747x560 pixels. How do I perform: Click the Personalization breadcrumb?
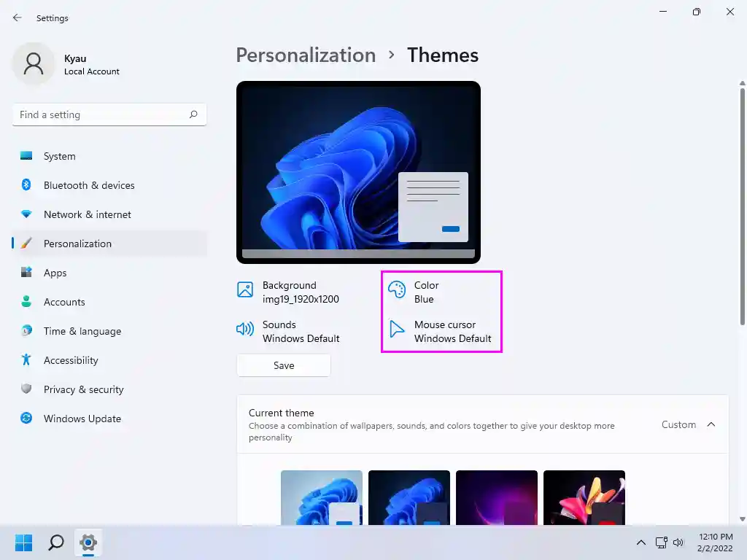pos(306,55)
